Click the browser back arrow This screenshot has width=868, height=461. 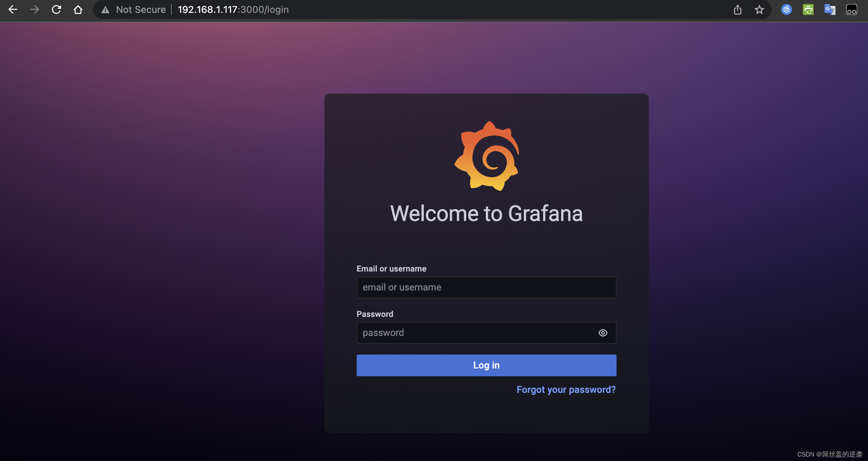[x=13, y=9]
